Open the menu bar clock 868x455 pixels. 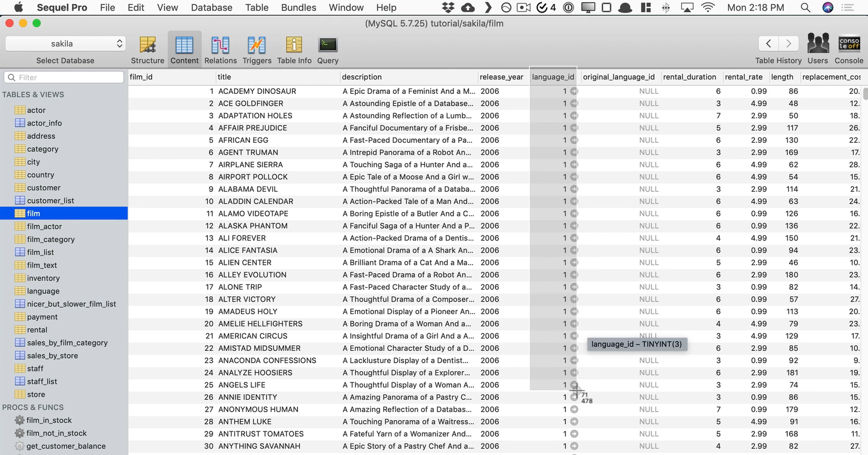(755, 7)
